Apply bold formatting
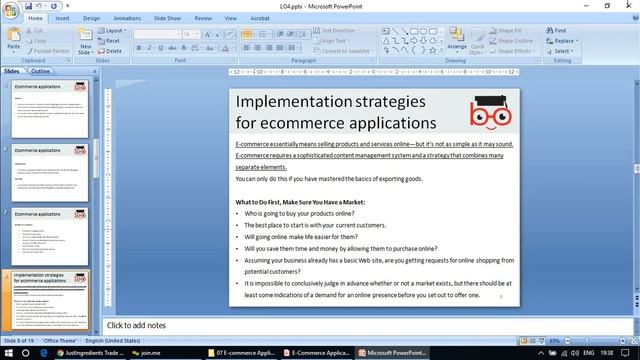The width and height of the screenshot is (640, 360). 139,48
